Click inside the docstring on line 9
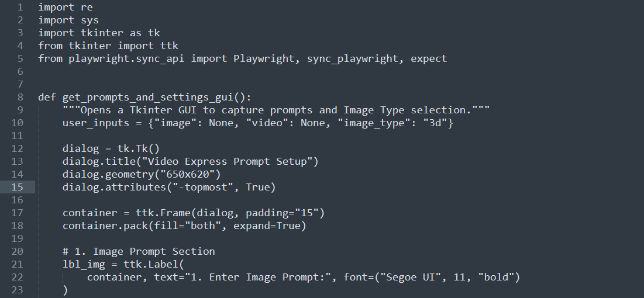644x298 pixels. tap(276, 110)
